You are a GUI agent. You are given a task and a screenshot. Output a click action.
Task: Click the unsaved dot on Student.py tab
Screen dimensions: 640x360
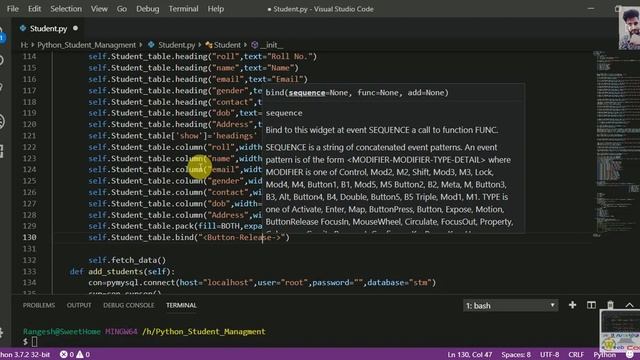tap(76, 28)
